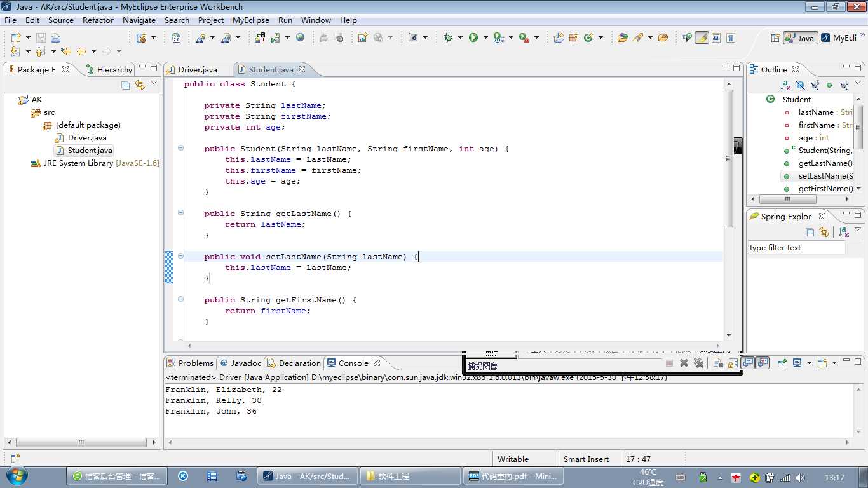This screenshot has height=488, width=868.
Task: Run the program with green Run button
Action: (x=473, y=37)
